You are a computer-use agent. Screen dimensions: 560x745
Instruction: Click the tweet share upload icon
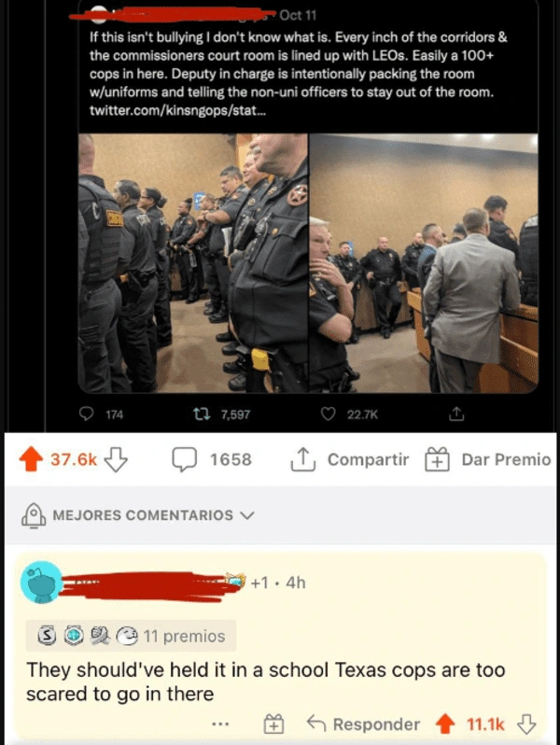[x=456, y=414]
